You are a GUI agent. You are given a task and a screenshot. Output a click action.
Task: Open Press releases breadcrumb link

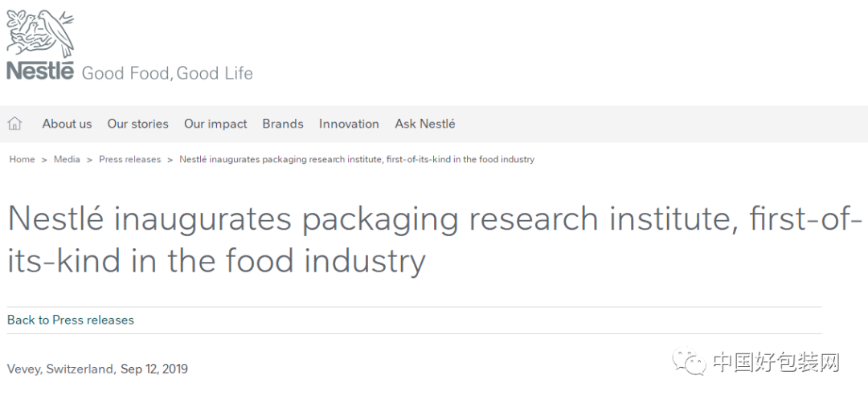pos(130,159)
